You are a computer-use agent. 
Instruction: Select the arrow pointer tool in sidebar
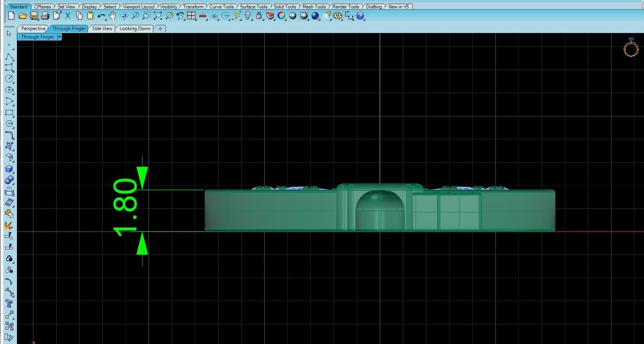[9, 34]
